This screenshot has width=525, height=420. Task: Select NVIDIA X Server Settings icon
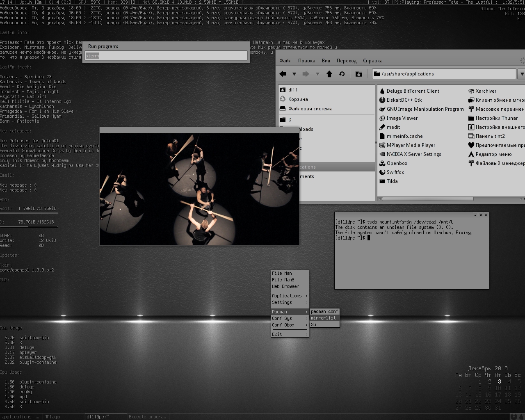tap(382, 154)
